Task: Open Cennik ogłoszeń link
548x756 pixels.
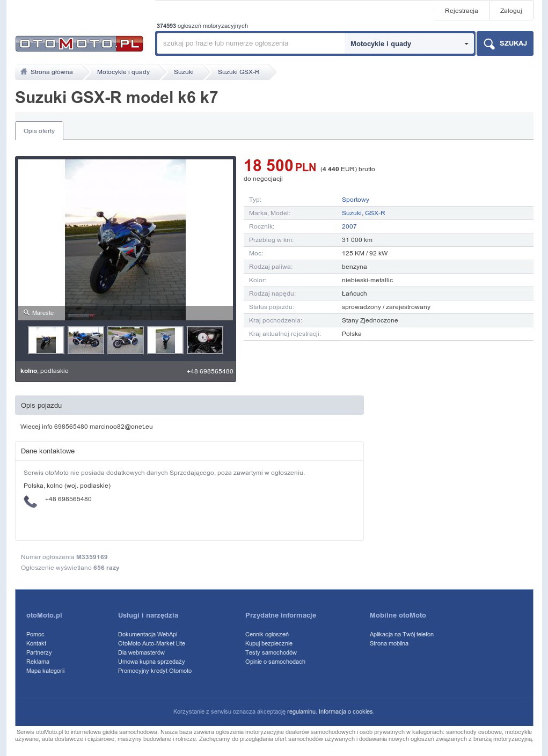Action: pos(267,634)
